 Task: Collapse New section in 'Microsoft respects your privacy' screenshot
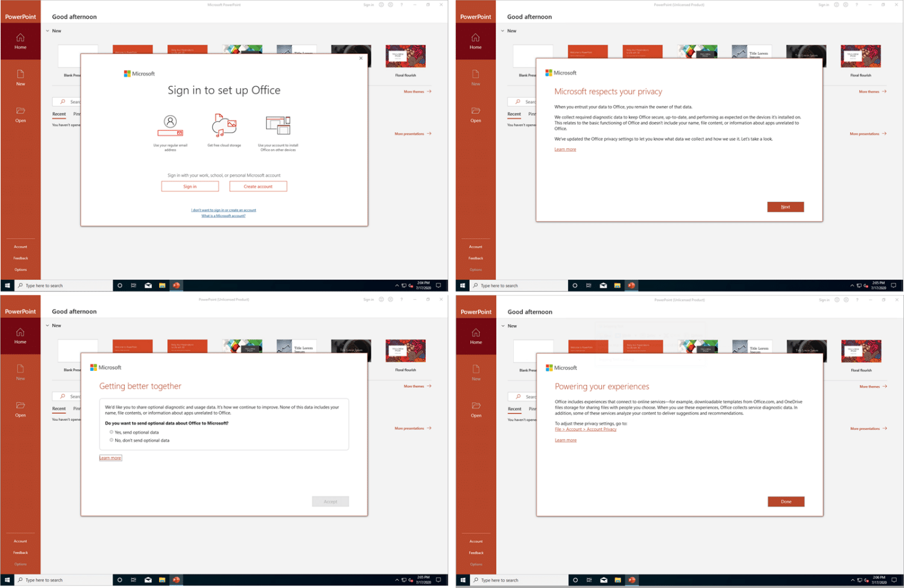point(503,31)
